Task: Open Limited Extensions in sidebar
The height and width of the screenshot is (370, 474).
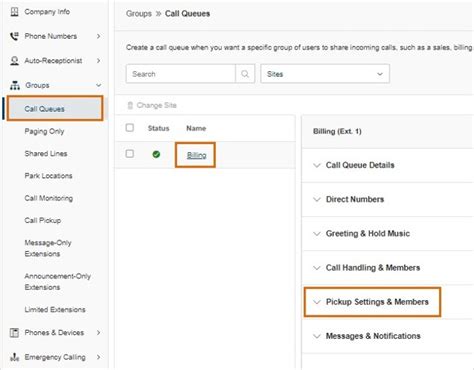Action: pos(55,310)
